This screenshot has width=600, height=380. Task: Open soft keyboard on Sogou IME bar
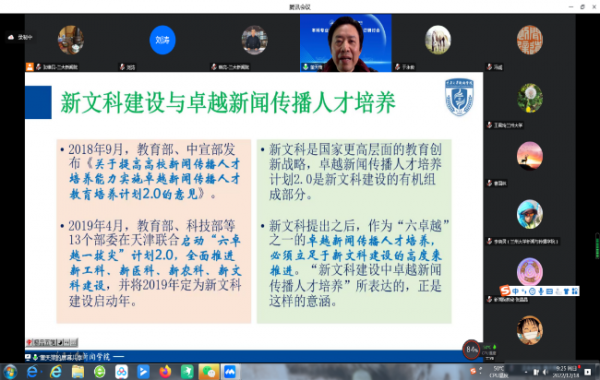point(549,291)
